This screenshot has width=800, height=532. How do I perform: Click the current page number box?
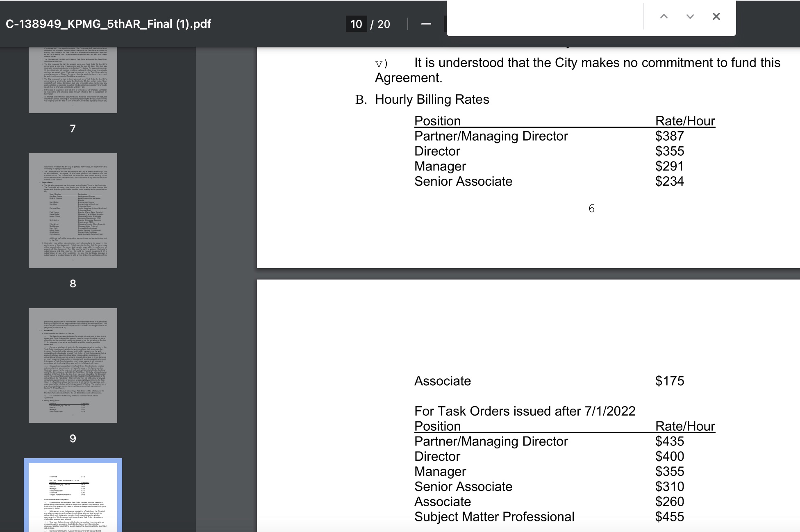point(356,24)
